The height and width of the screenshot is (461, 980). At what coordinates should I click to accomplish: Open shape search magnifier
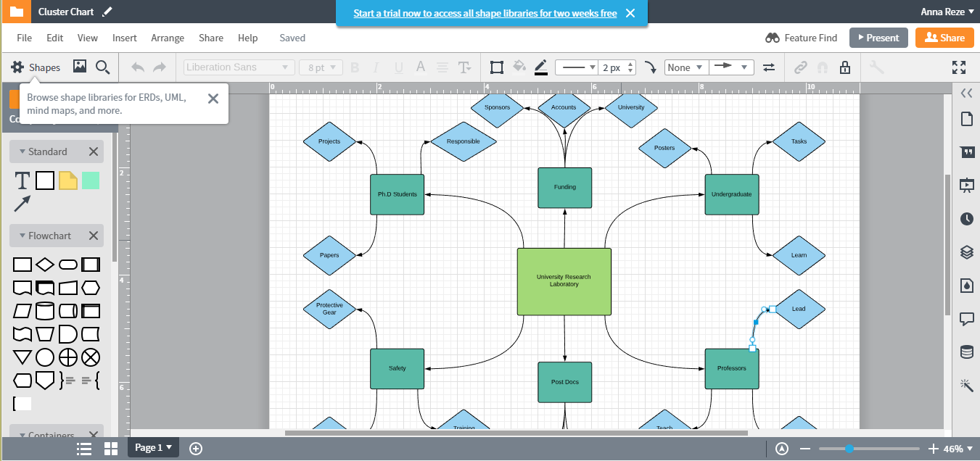(x=103, y=67)
